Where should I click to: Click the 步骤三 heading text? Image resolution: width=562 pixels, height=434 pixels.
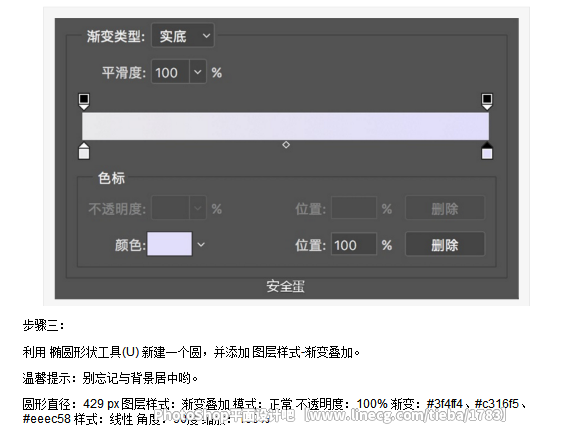[43, 325]
